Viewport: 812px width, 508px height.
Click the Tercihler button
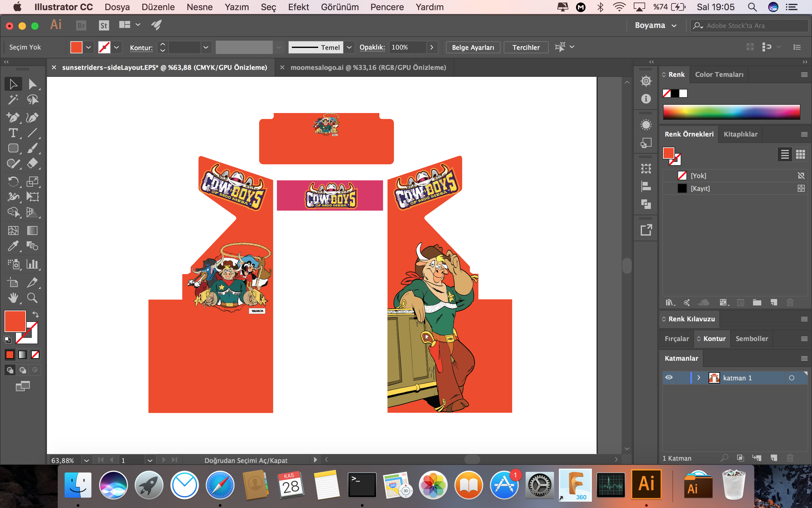526,47
